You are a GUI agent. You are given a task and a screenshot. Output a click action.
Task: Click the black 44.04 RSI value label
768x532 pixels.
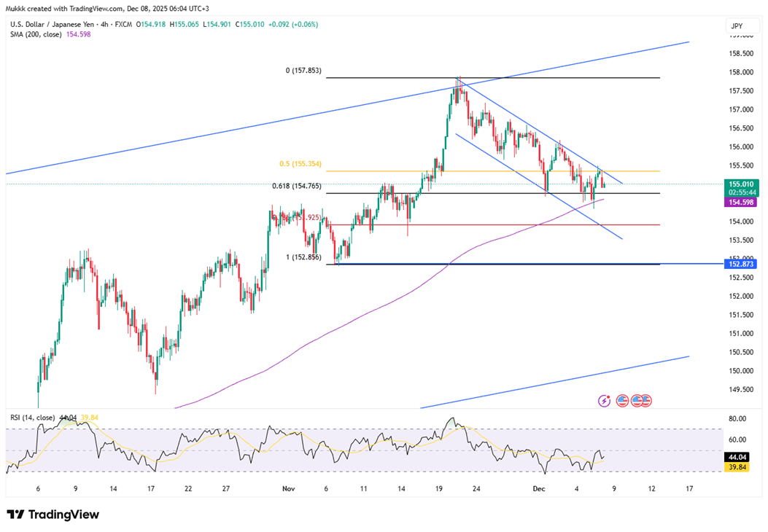pyautogui.click(x=742, y=456)
